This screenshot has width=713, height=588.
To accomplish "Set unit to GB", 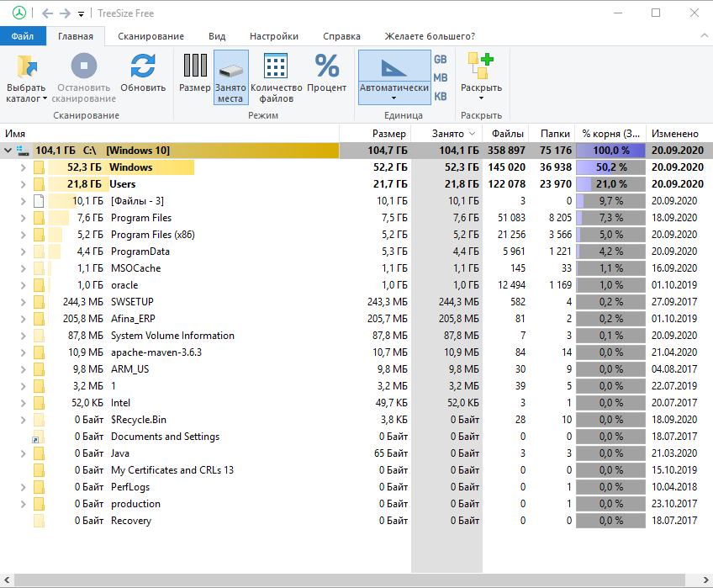I will tap(441, 59).
